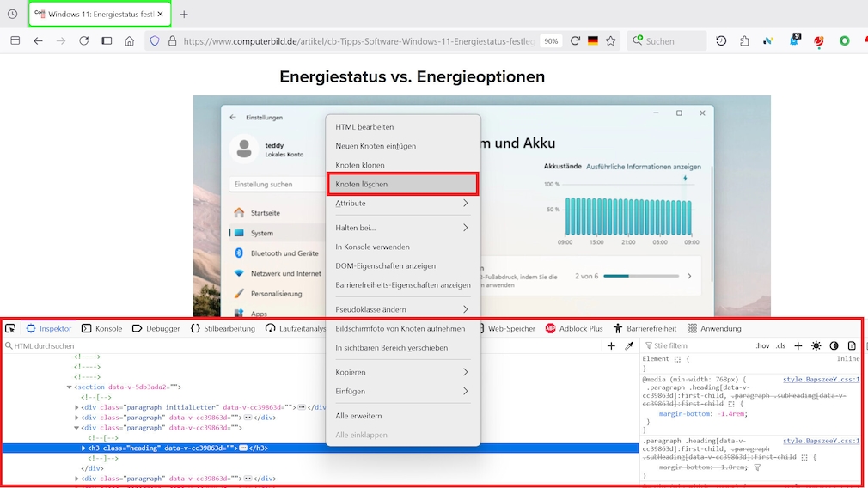The height and width of the screenshot is (488, 868).
Task: Collapse the section data-v-5db3ada2 node
Action: [70, 387]
